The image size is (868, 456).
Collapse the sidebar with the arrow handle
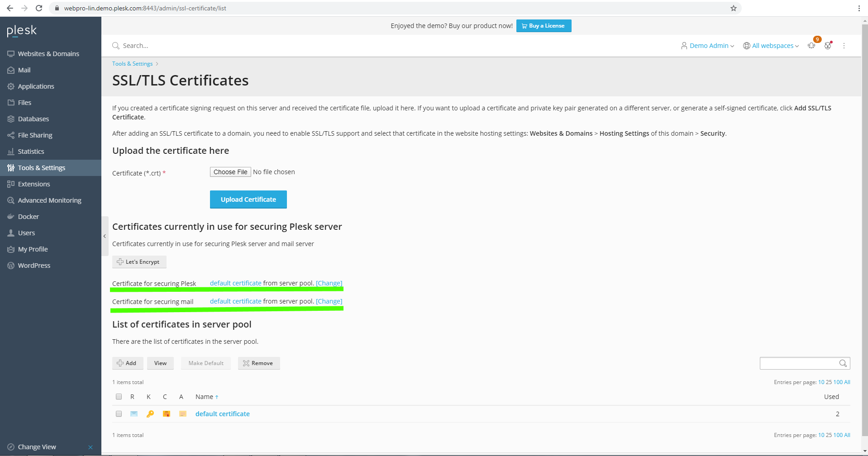click(105, 236)
